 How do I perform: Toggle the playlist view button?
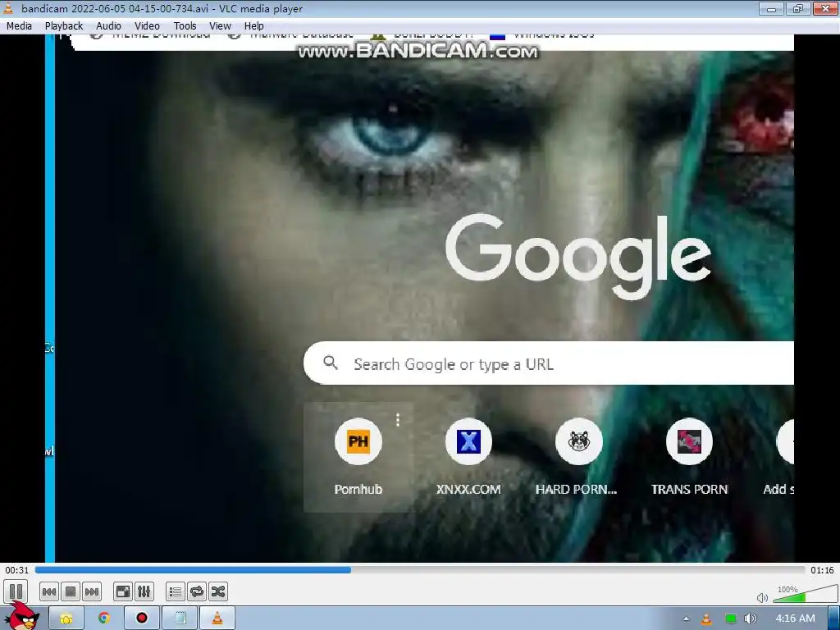coord(176,592)
